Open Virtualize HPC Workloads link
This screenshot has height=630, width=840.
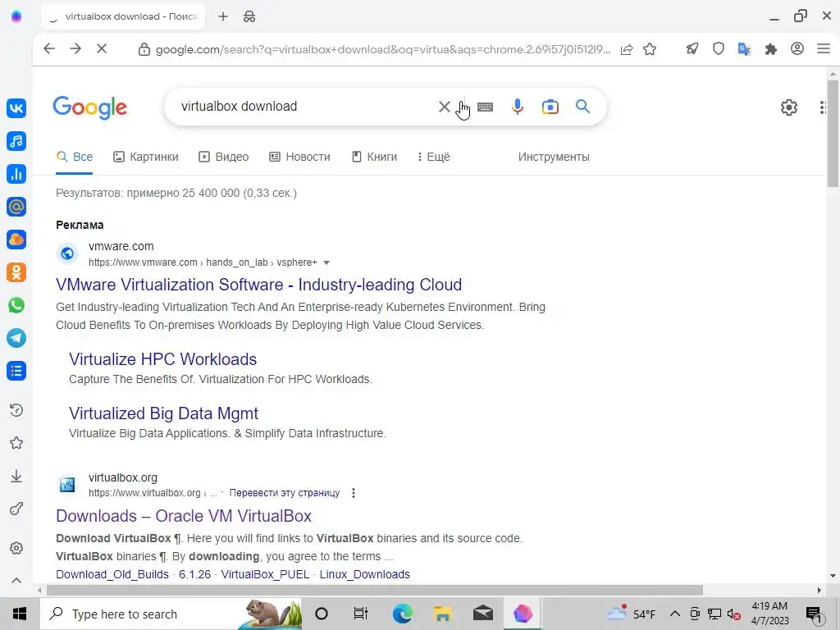[x=163, y=359]
